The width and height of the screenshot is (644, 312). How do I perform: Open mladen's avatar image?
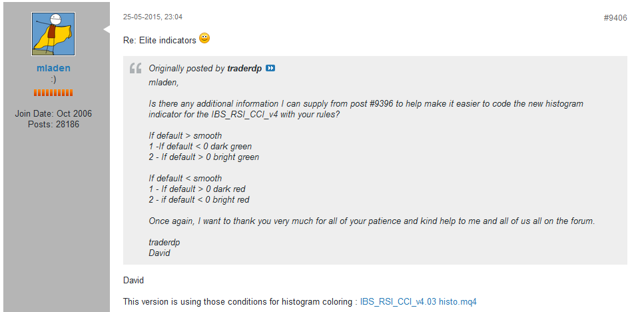pyautogui.click(x=53, y=34)
